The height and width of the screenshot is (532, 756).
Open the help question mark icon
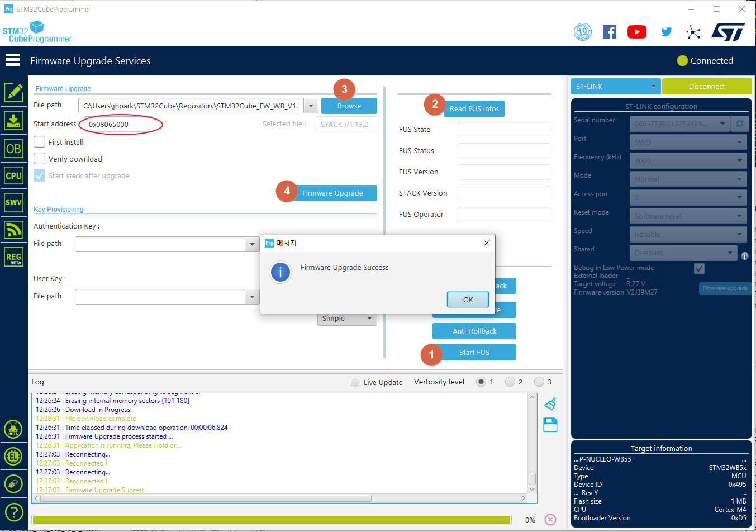click(x=13, y=512)
